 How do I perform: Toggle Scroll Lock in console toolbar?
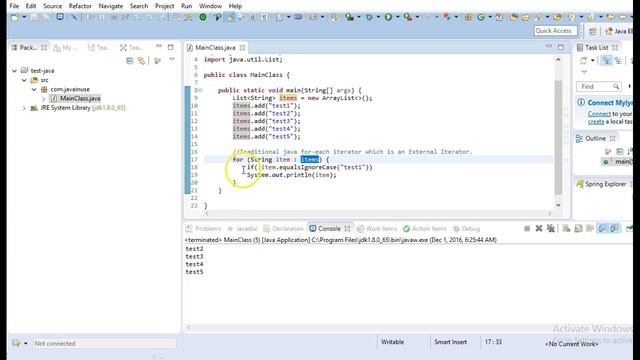(578, 229)
